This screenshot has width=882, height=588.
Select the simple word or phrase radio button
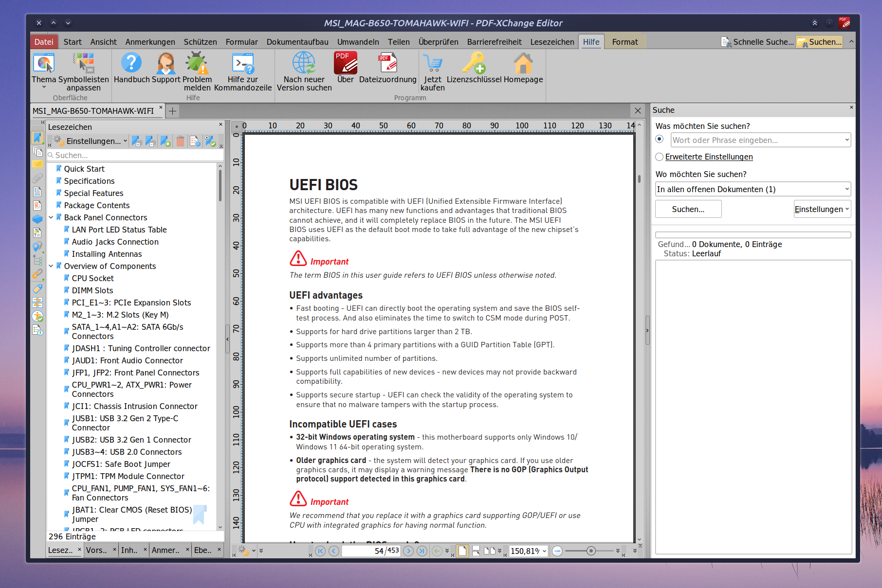coord(660,139)
